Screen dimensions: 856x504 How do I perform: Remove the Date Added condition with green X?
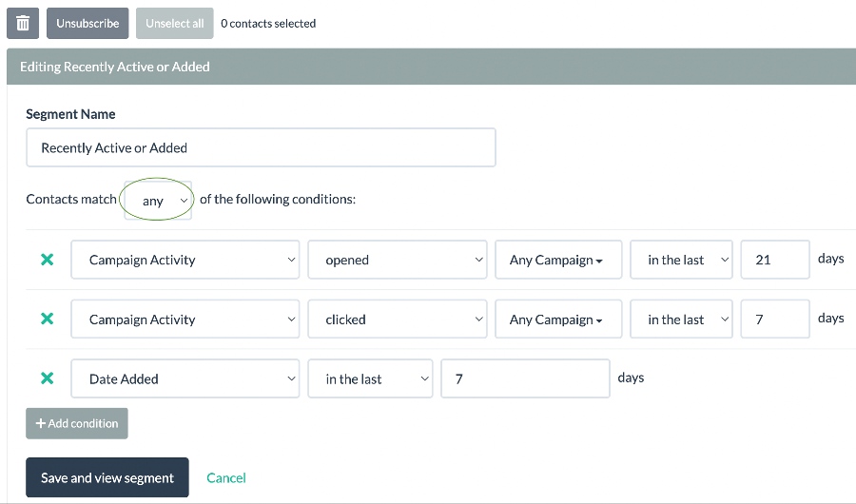(48, 378)
